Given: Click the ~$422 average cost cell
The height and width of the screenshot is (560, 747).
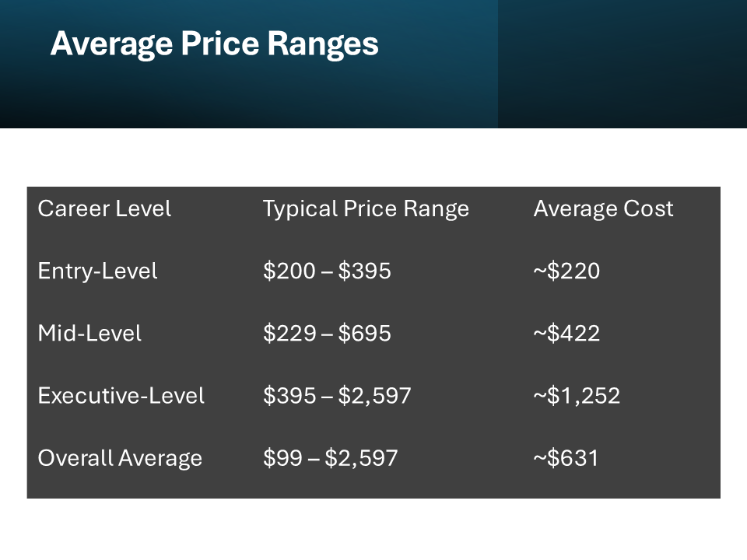Looking at the screenshot, I should tap(566, 334).
